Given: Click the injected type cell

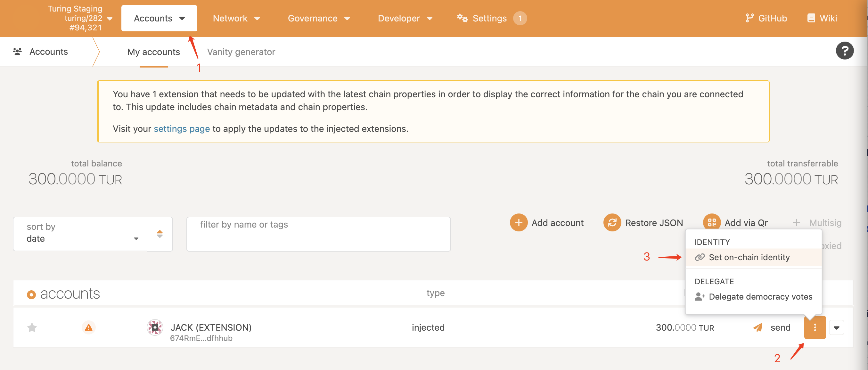Looking at the screenshot, I should 428,327.
